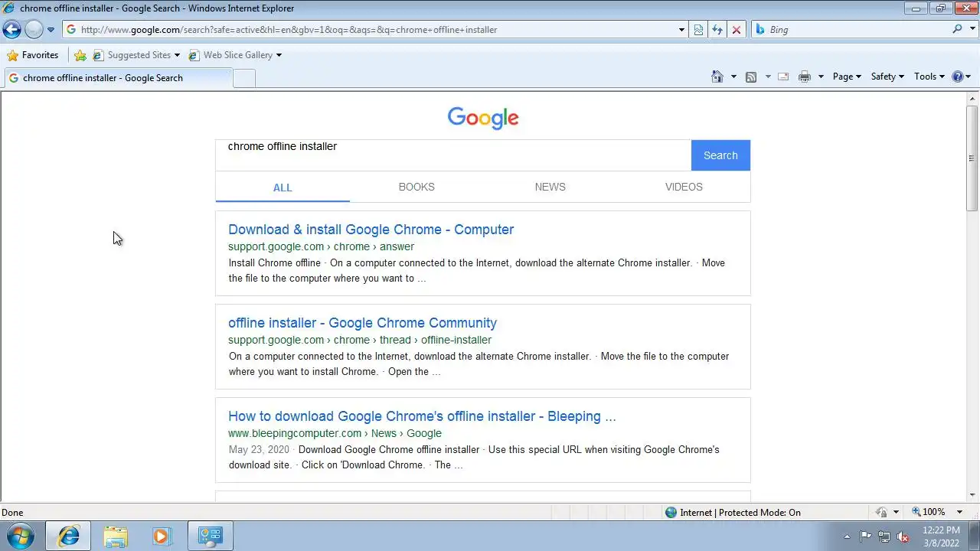This screenshot has height=551, width=980.
Task: Open the search provider options dropdown
Action: coord(972,30)
